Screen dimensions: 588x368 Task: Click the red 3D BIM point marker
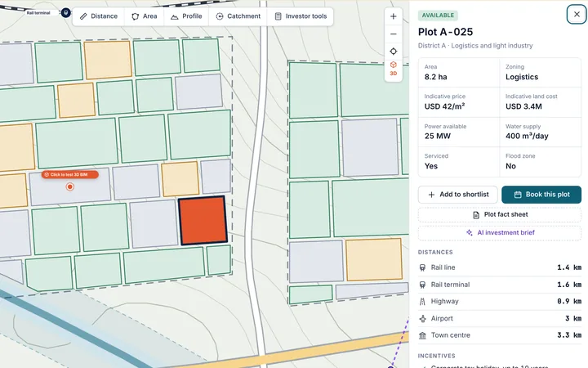pos(69,186)
